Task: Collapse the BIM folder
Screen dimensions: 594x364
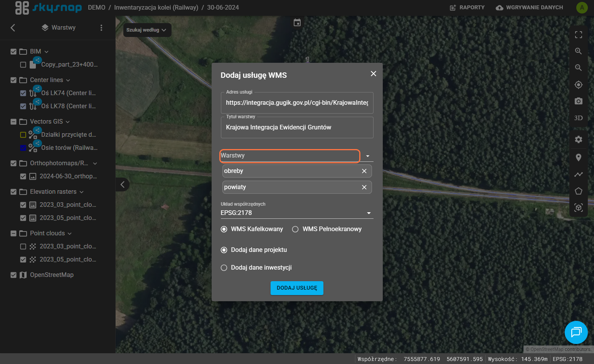Action: [47, 52]
